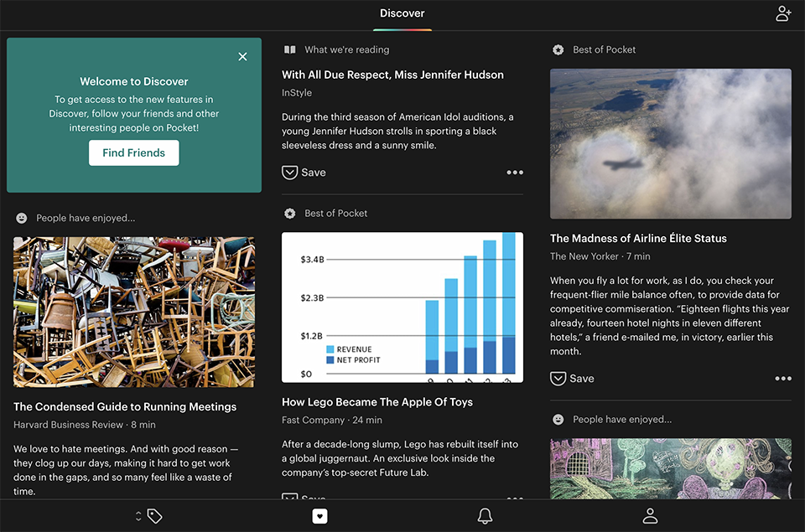The height and width of the screenshot is (532, 805).
Task: Click the meetings article excerpt text
Action: click(x=126, y=470)
